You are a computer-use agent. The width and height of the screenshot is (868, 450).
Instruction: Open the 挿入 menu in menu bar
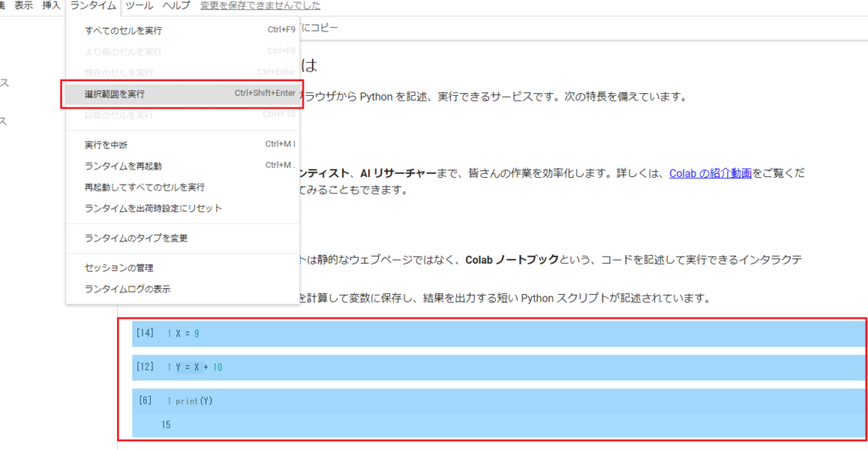[x=52, y=6]
